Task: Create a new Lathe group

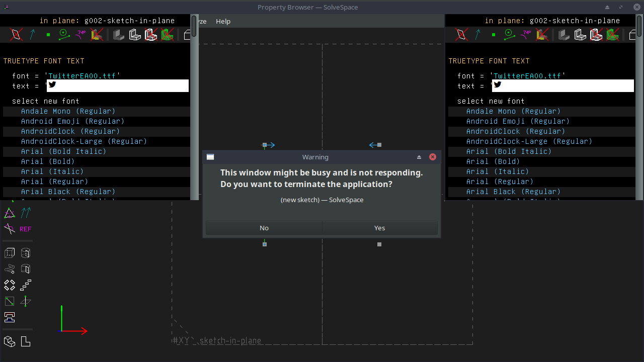Action: point(26,253)
